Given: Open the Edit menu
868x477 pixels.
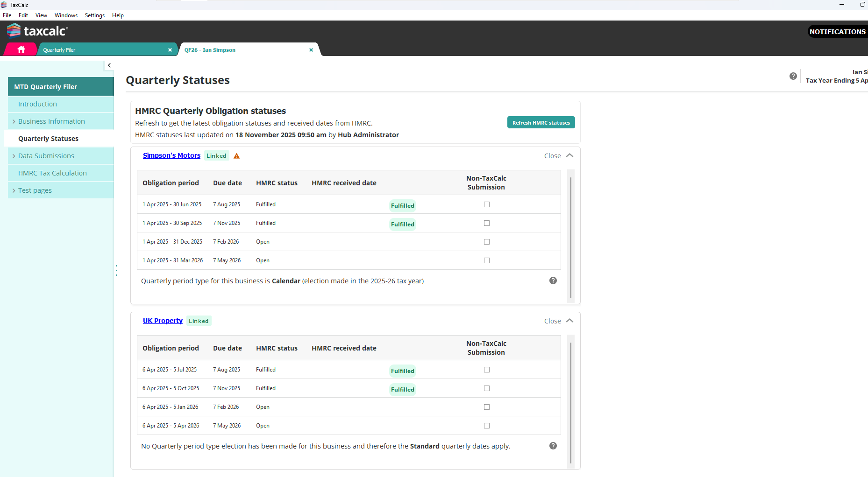Looking at the screenshot, I should [23, 15].
